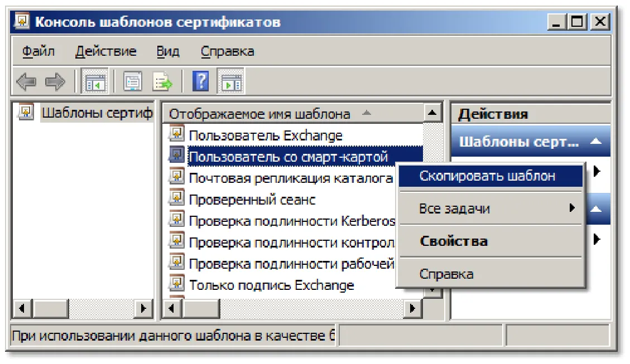
Task: Minimize the Консоль шаблонов сертификатов window
Action: (x=557, y=21)
